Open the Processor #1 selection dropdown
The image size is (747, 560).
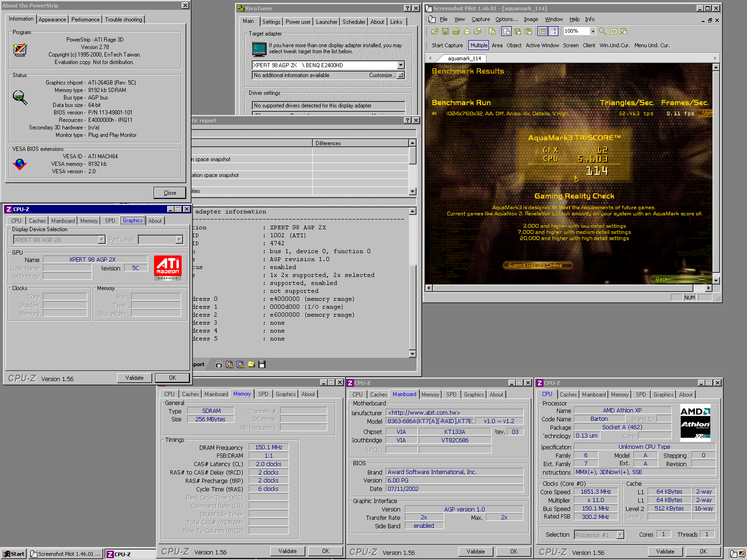620,535
